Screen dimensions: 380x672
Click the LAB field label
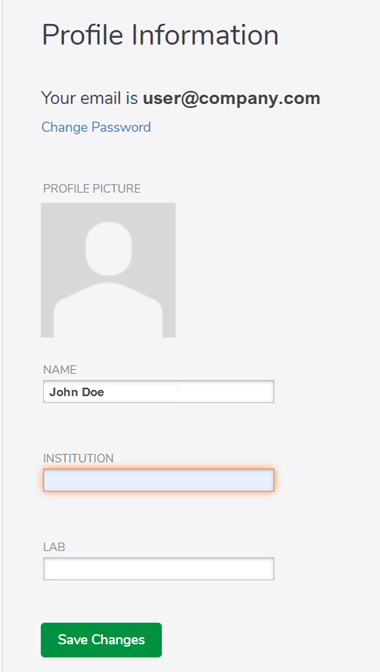point(54,547)
